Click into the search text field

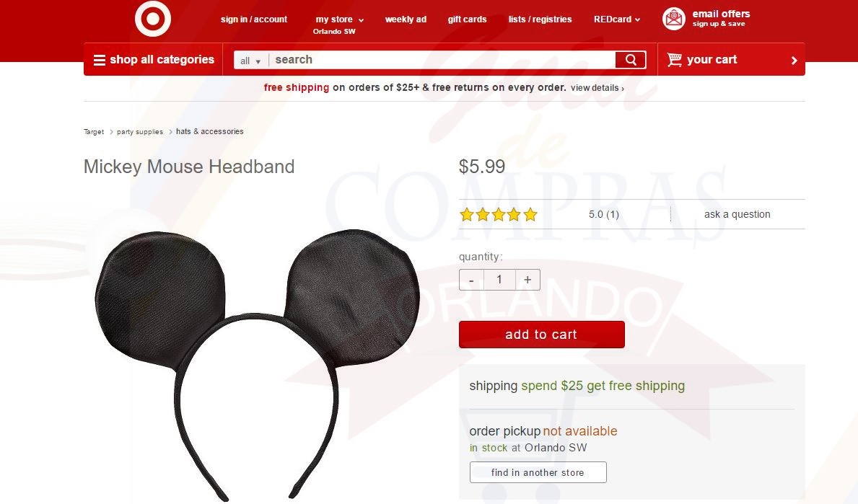[442, 60]
